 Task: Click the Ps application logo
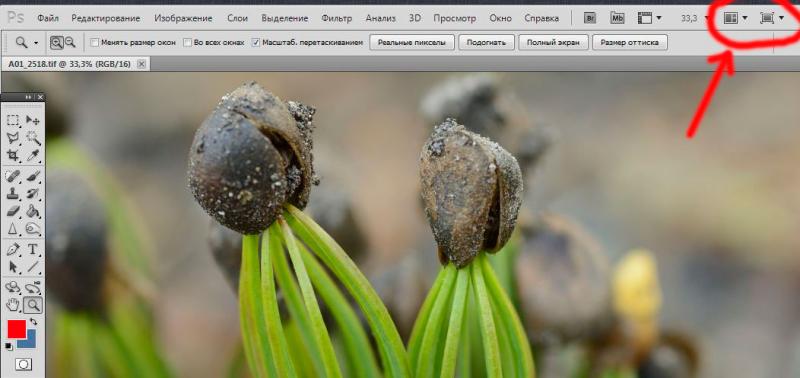15,18
